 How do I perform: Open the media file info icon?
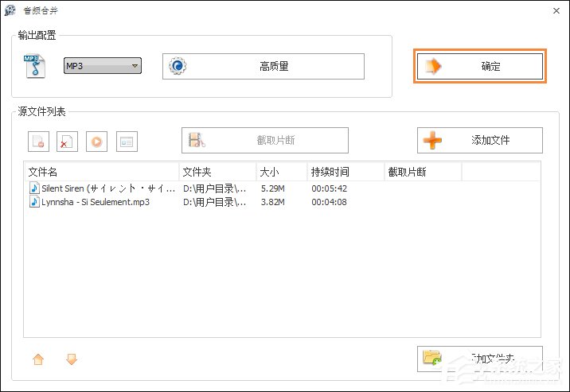(x=127, y=142)
